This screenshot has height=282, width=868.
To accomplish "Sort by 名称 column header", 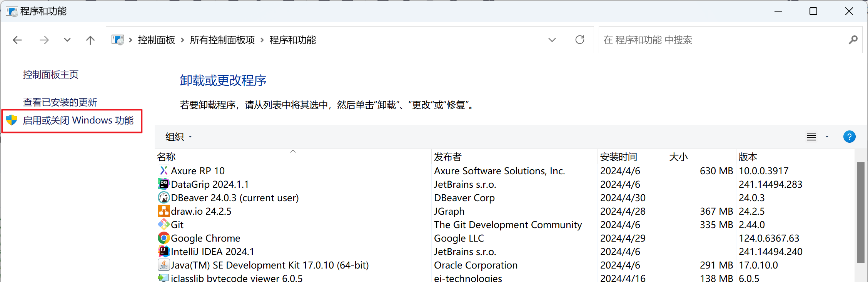I will [x=293, y=157].
